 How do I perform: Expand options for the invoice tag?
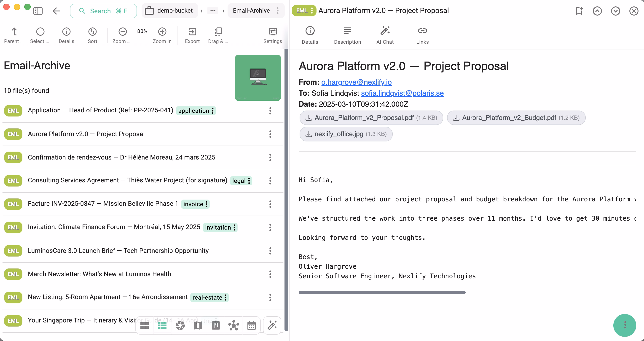point(206,204)
